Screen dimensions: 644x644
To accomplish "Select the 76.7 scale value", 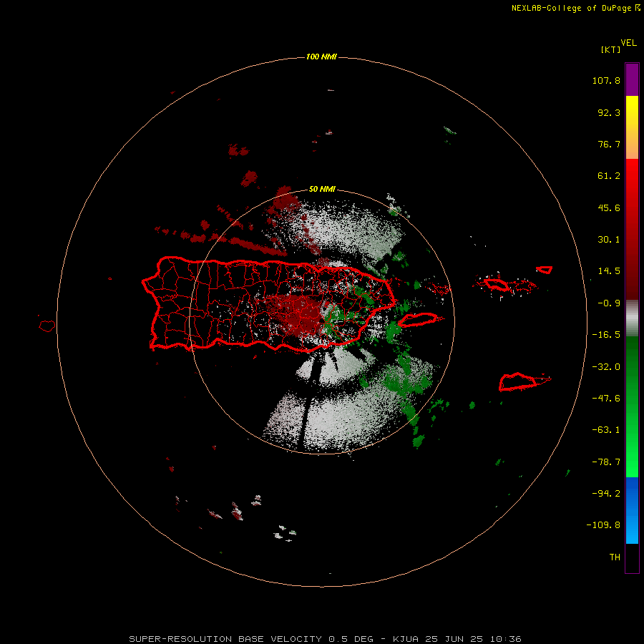I will click(x=609, y=144).
